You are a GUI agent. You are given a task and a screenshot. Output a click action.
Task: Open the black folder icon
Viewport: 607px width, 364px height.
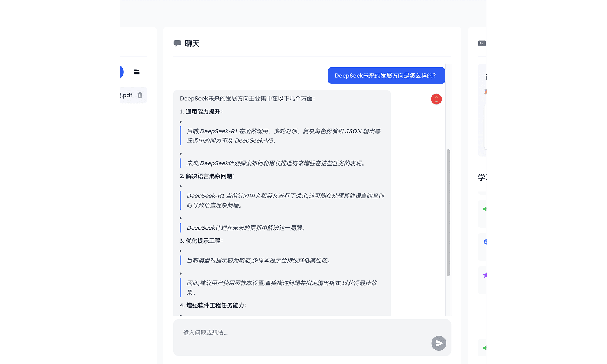[137, 72]
